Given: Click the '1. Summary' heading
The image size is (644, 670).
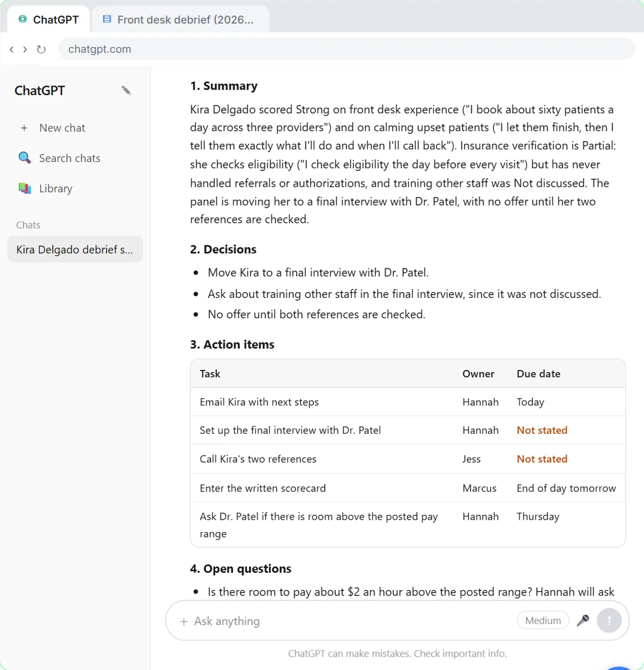Looking at the screenshot, I should tap(224, 86).
